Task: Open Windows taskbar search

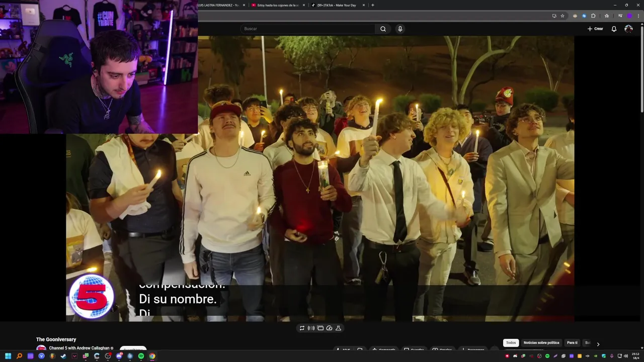Action: 19,356
